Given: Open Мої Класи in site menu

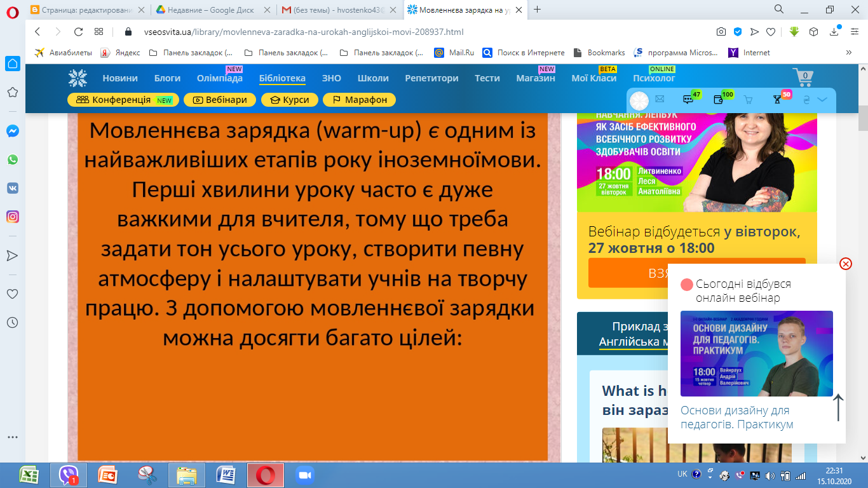Looking at the screenshot, I should pos(593,78).
